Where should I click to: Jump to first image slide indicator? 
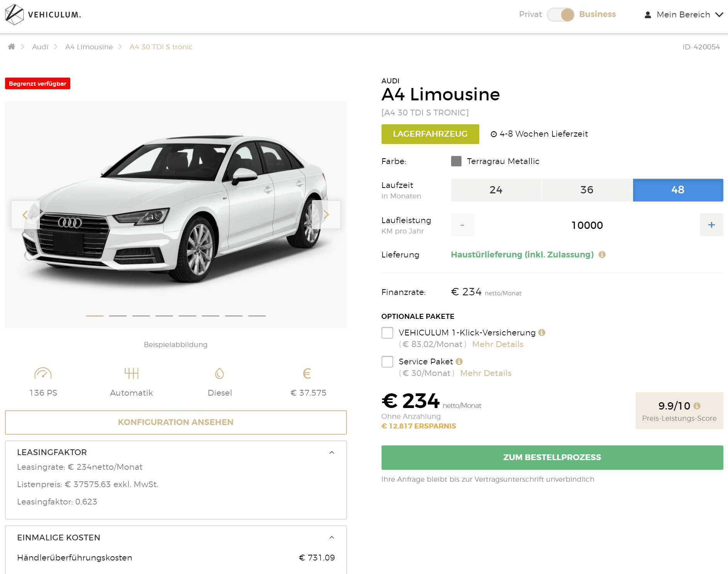point(95,316)
